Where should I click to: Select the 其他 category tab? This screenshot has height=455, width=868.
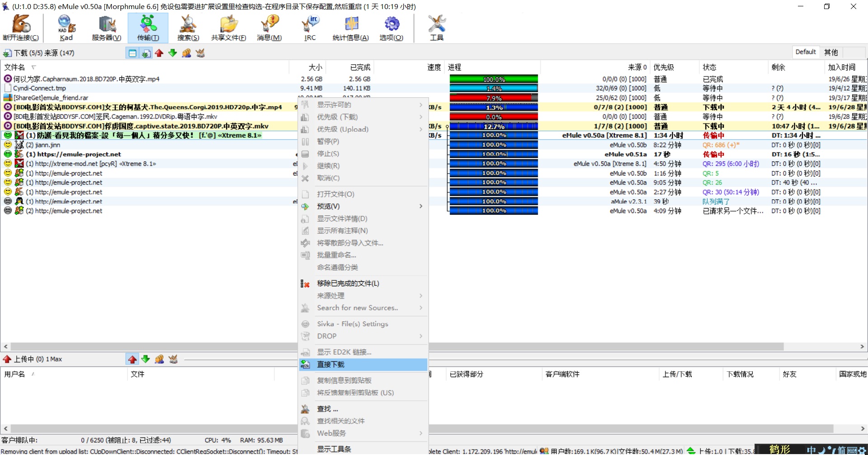[831, 52]
